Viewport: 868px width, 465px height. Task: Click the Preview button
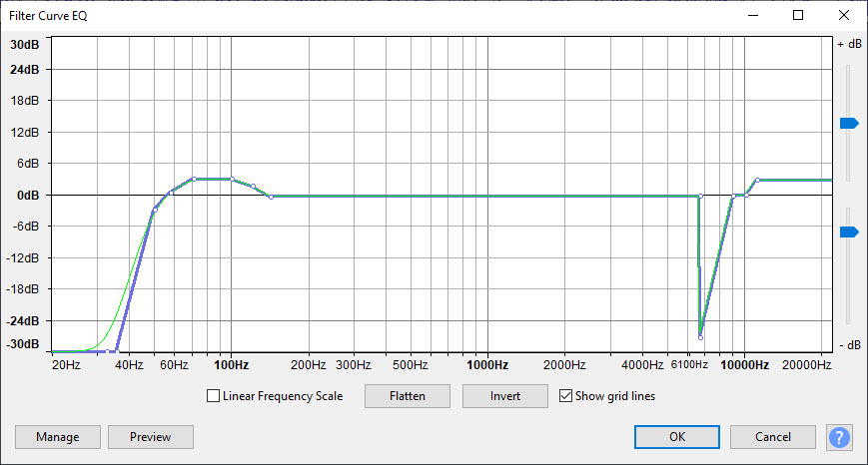151,437
